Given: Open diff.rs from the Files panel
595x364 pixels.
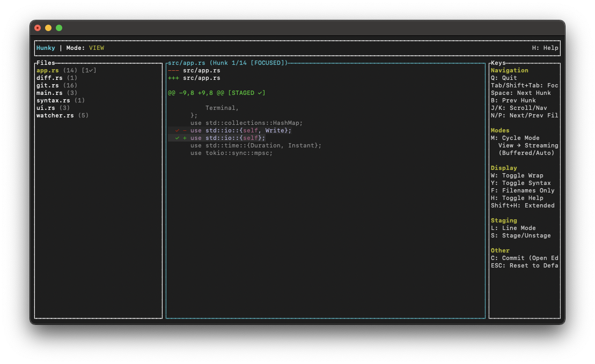Looking at the screenshot, I should [49, 78].
